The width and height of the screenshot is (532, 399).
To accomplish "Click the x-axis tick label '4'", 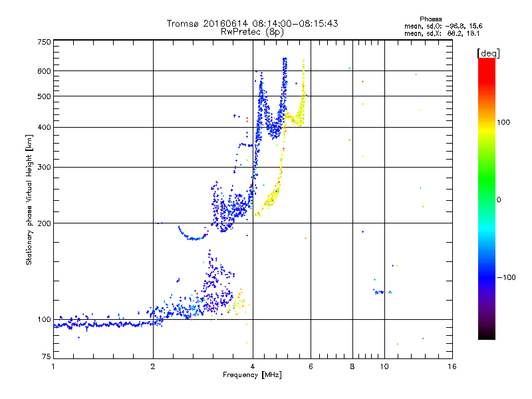I will click(253, 366).
